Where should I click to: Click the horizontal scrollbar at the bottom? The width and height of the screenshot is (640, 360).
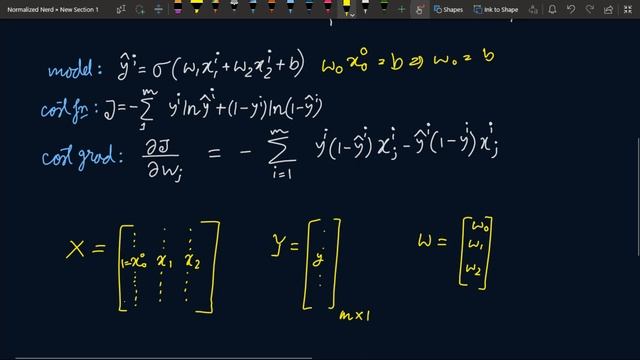(x=163, y=358)
